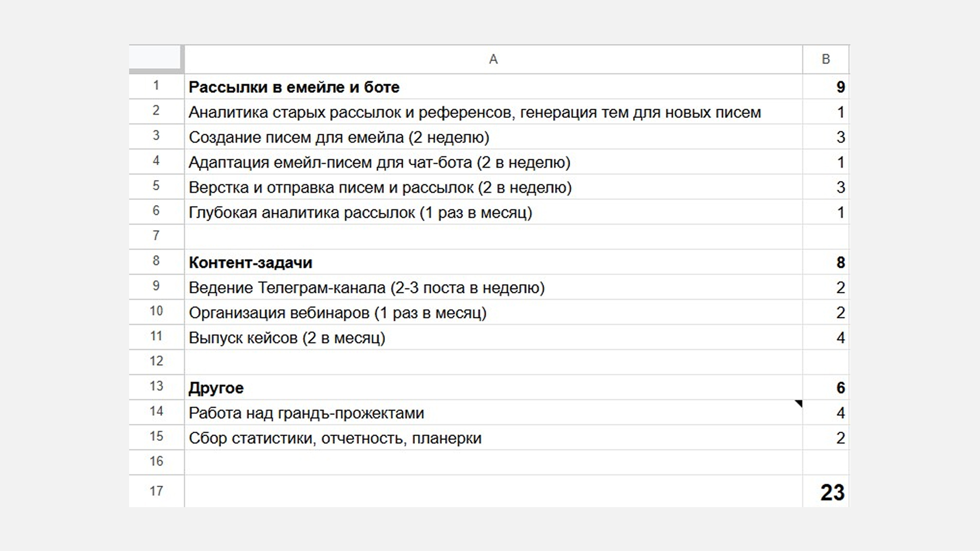
Task: Click value 2 in 'Ведение Телеграм-канала' row
Action: point(826,287)
